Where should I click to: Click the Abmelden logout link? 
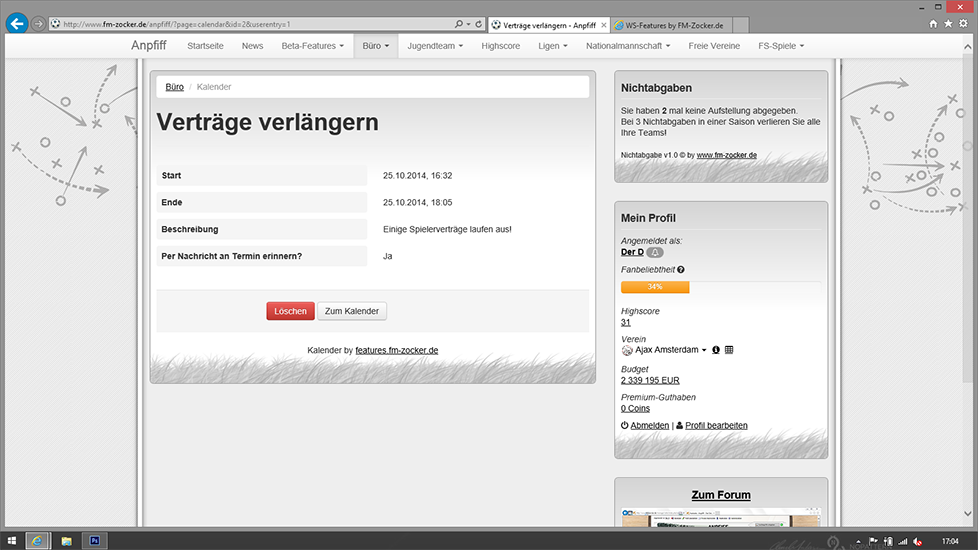649,426
